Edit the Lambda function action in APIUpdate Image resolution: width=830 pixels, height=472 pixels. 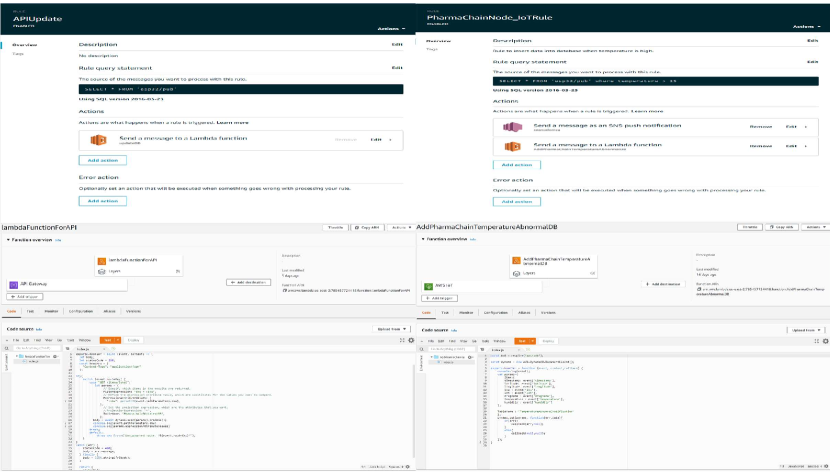click(x=376, y=140)
